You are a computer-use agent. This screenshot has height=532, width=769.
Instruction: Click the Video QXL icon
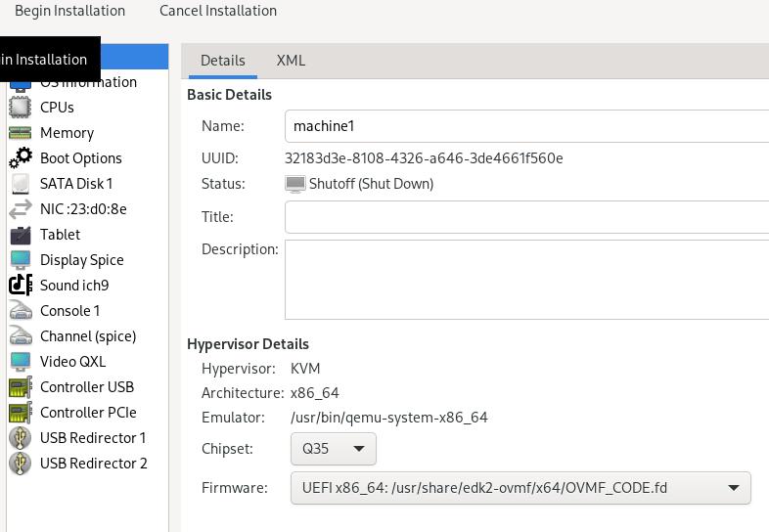coord(20,362)
